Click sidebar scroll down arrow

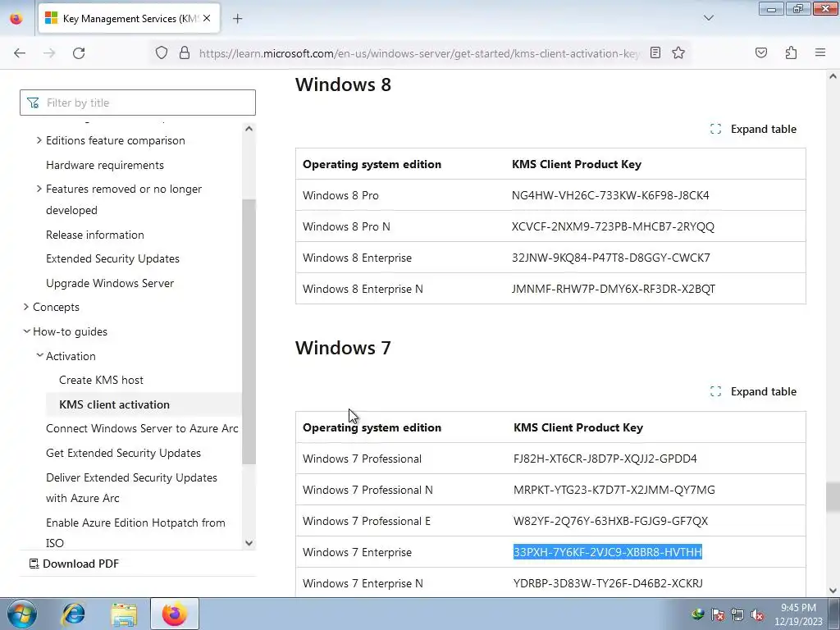249,543
